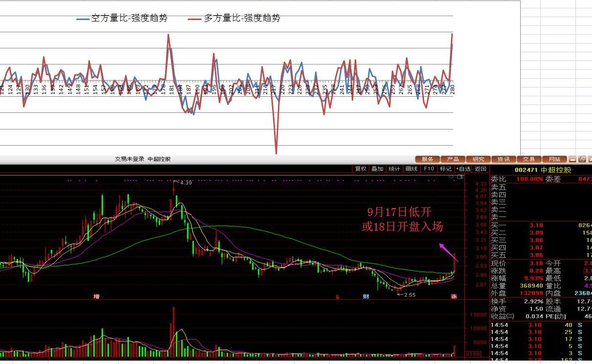Open the 交易 menu
The image size is (592, 364).
[x=529, y=159]
